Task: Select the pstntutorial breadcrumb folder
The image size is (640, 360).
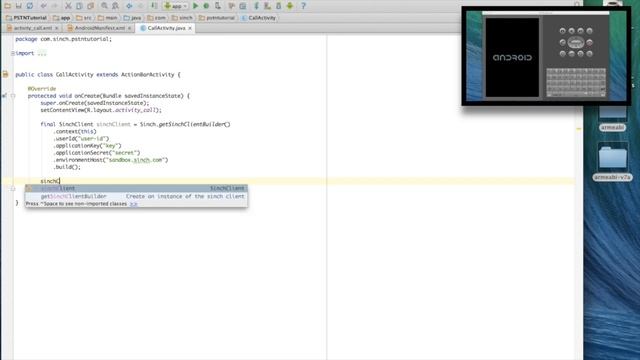Action: 217,18
